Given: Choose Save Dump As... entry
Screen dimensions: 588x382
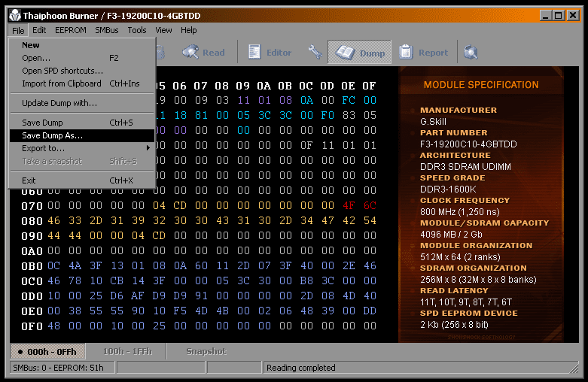Looking at the screenshot, I should [x=82, y=135].
